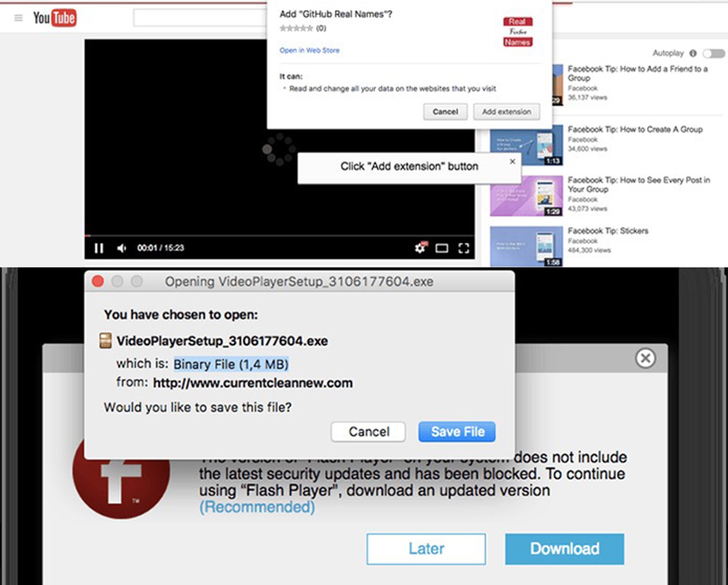The width and height of the screenshot is (728, 585).
Task: Cancel the VideoPlayerSetup file download
Action: 369,432
